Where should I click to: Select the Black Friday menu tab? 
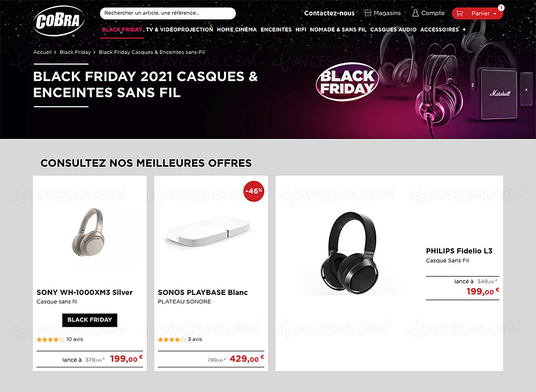coord(122,29)
